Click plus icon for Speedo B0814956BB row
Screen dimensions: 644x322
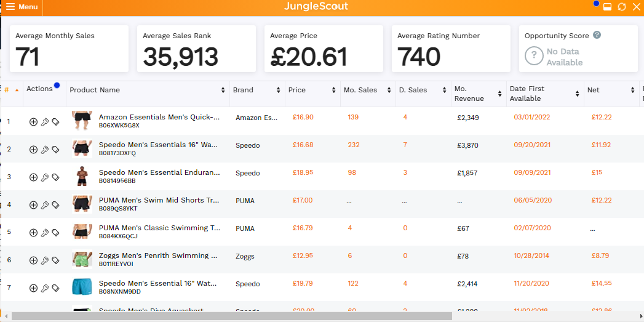(34, 177)
